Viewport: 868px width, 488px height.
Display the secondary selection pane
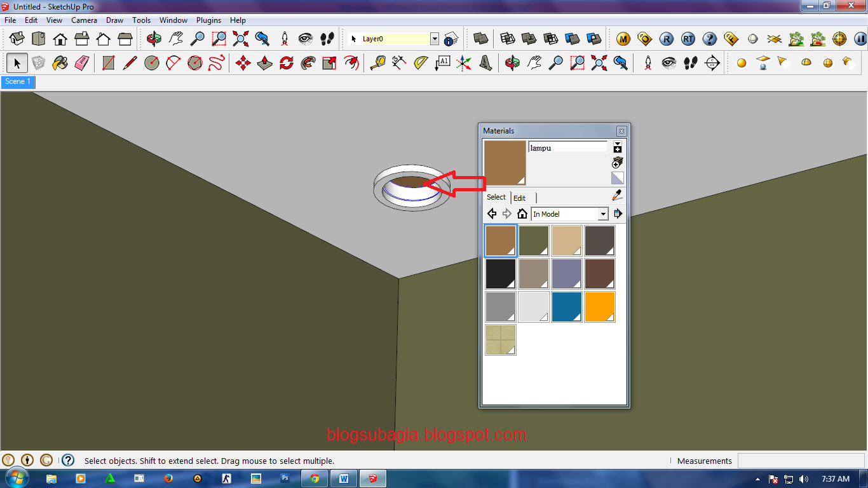pos(618,147)
